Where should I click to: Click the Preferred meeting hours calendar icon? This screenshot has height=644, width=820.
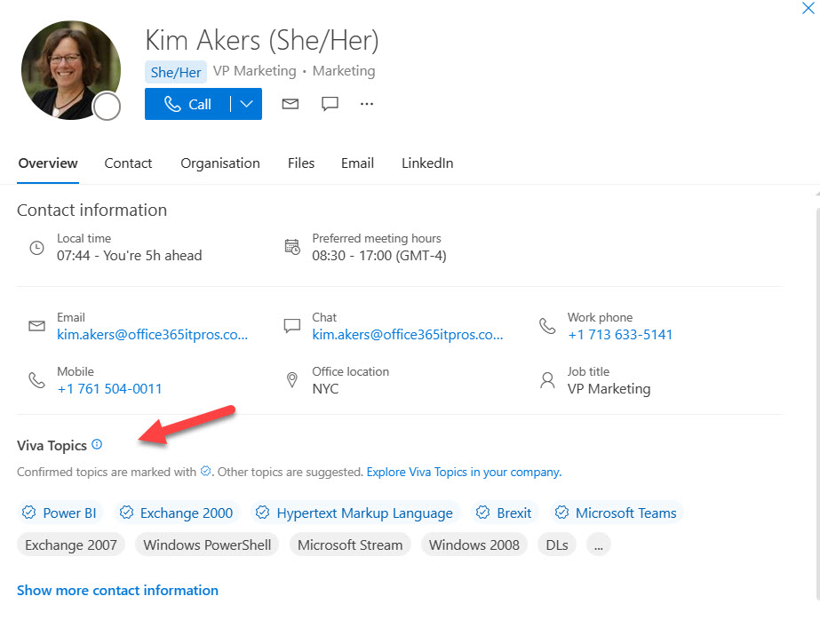pos(292,247)
